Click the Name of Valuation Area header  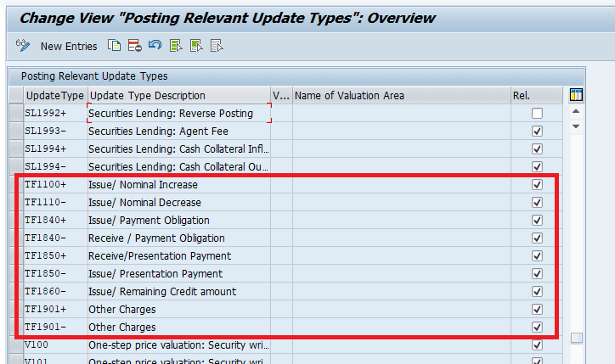[401, 96]
